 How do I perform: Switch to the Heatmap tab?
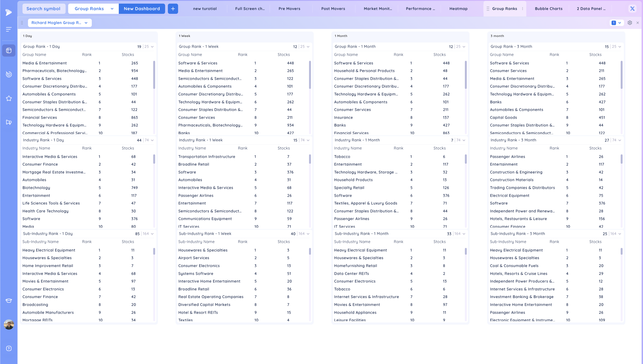(x=458, y=9)
